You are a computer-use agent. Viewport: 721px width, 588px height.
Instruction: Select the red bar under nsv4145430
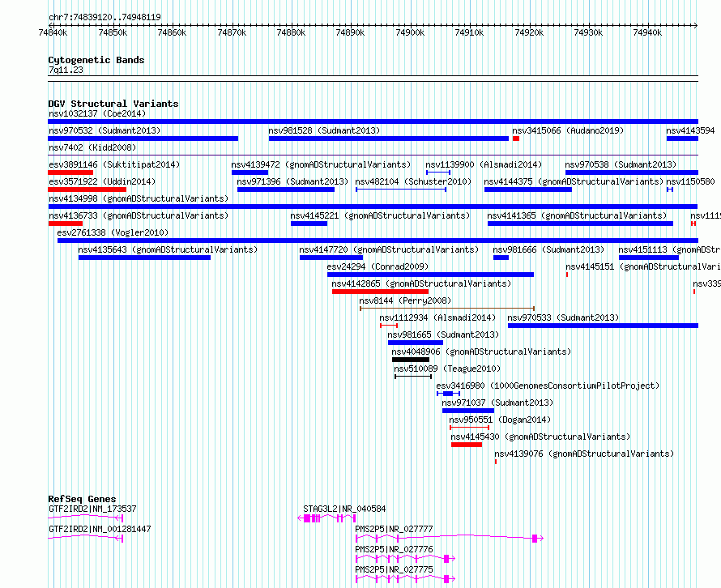(467, 445)
